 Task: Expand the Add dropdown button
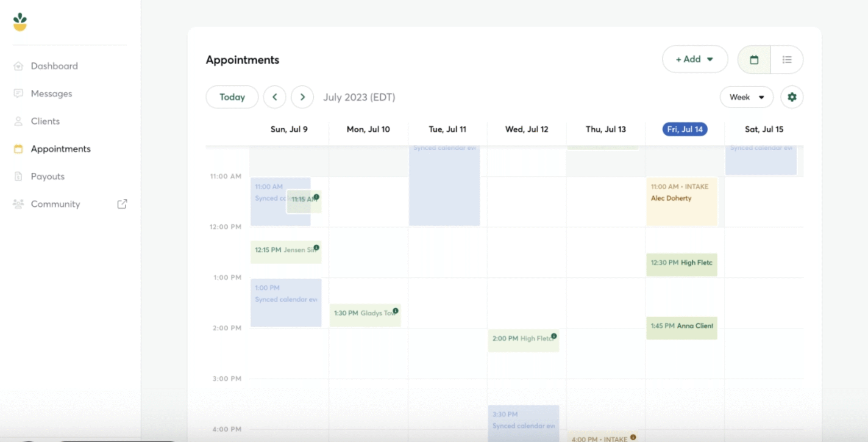pyautogui.click(x=695, y=59)
